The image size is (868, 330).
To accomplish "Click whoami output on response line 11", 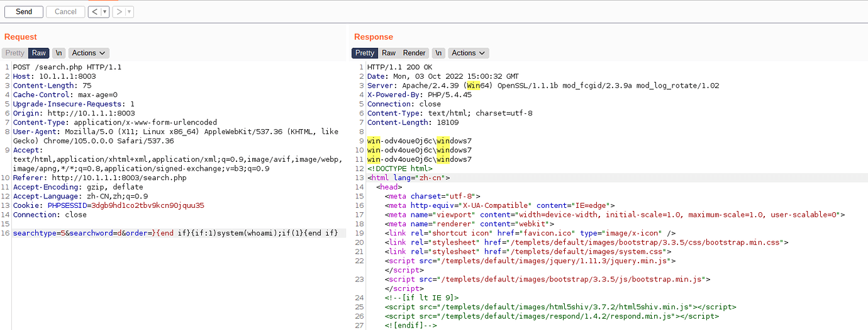I will pyautogui.click(x=420, y=159).
